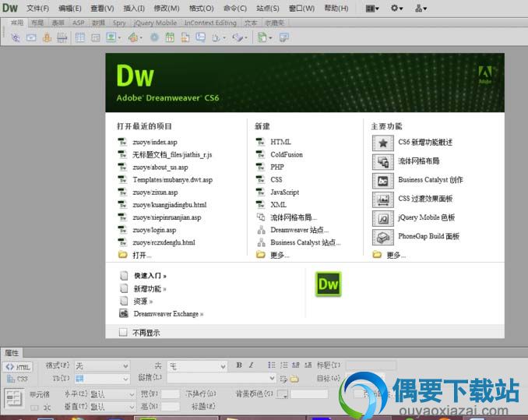Click the Widget insert icon
528x420 pixels.
pos(154,37)
